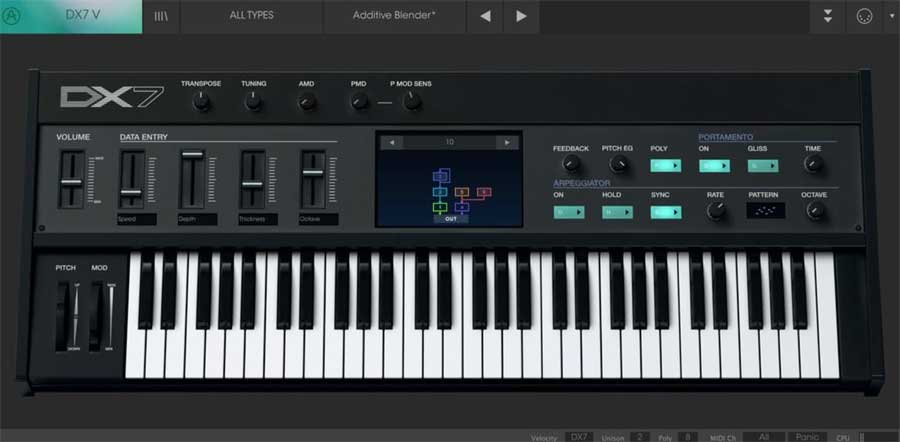Viewport: 900px width, 442px height.
Task: Open the preset browser library icon
Action: (161, 16)
